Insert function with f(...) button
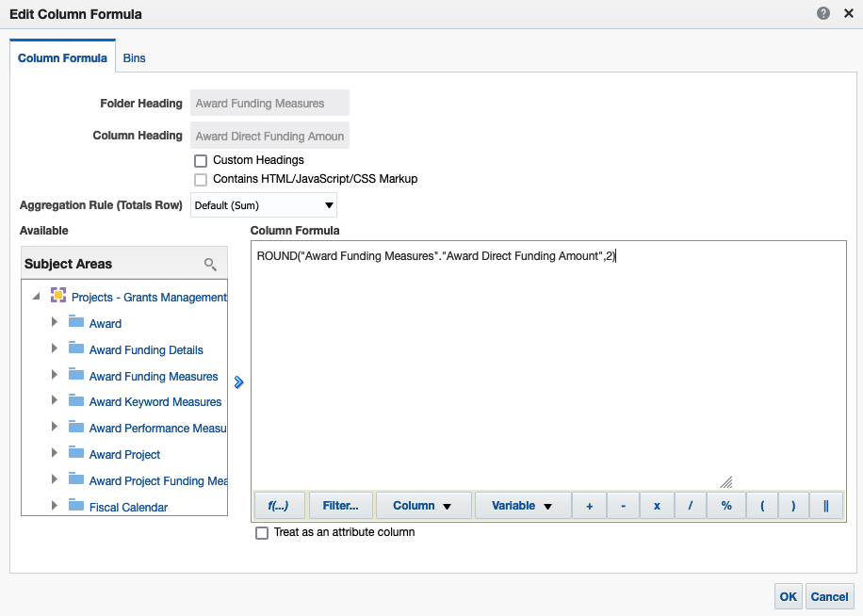 coord(279,506)
